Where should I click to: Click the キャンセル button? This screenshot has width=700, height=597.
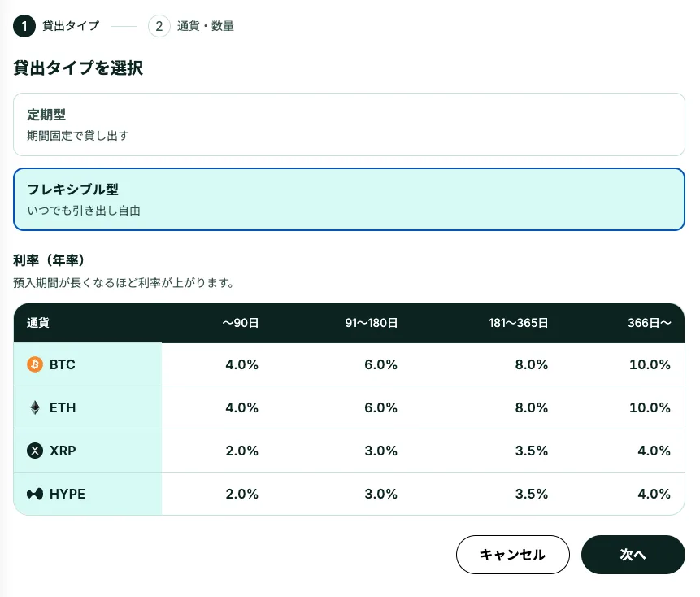512,555
